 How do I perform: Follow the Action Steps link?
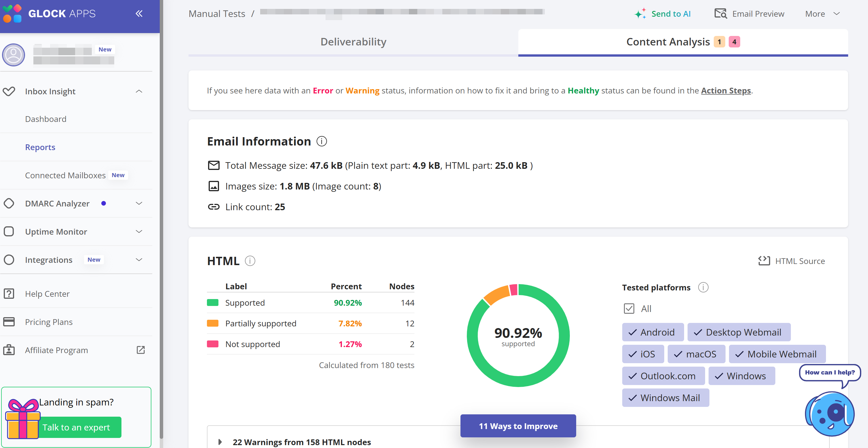tap(726, 91)
